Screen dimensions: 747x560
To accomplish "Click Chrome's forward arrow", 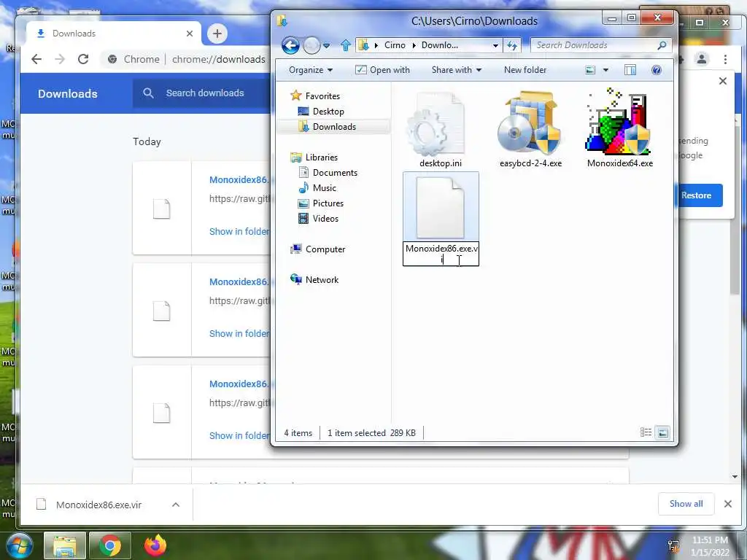I will 60,59.
